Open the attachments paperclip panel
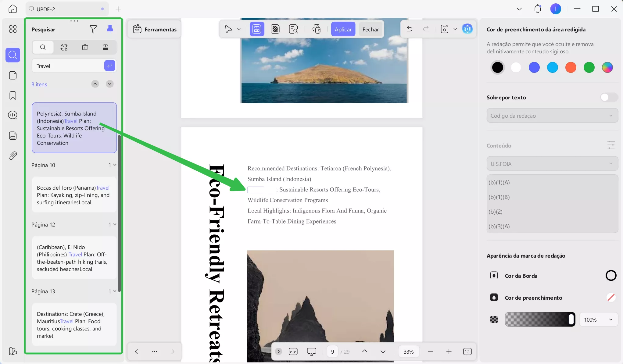This screenshot has width=623, height=364. [x=13, y=156]
